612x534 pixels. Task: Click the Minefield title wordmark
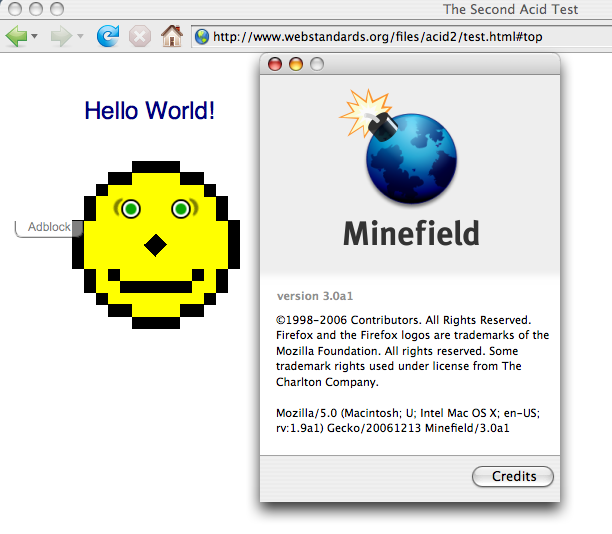411,233
